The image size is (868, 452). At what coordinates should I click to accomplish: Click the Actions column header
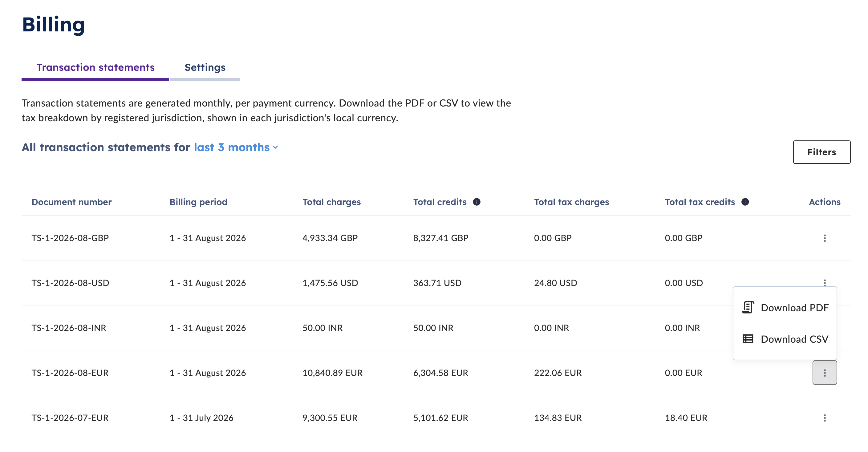click(825, 202)
